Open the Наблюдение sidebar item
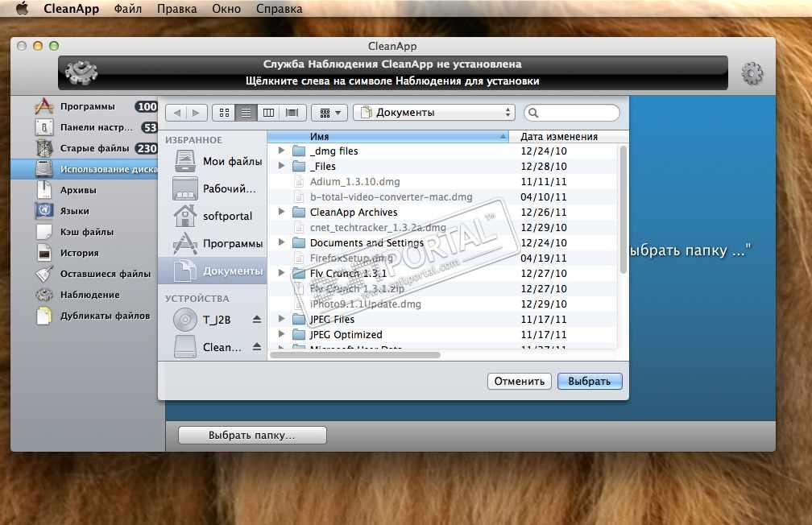 point(89,296)
